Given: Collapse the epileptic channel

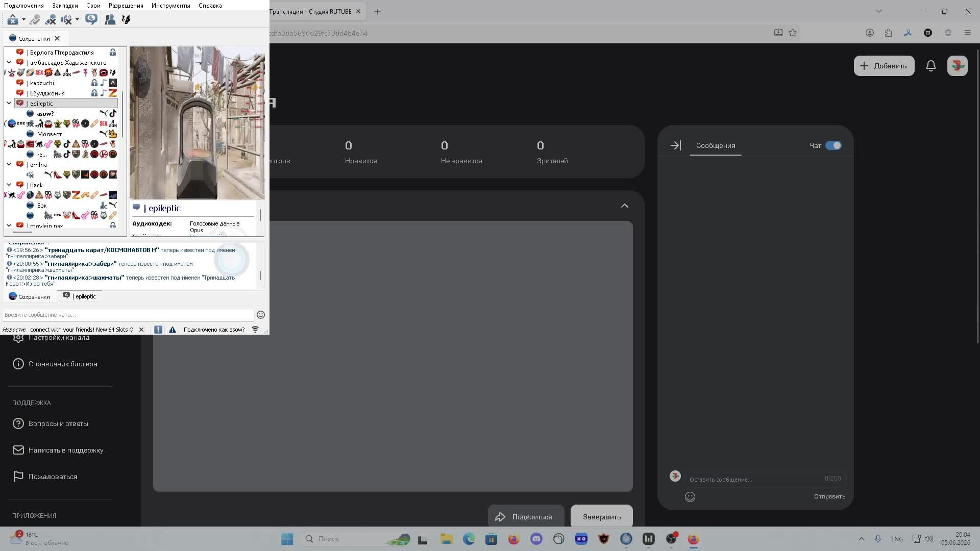Looking at the screenshot, I should (x=9, y=103).
